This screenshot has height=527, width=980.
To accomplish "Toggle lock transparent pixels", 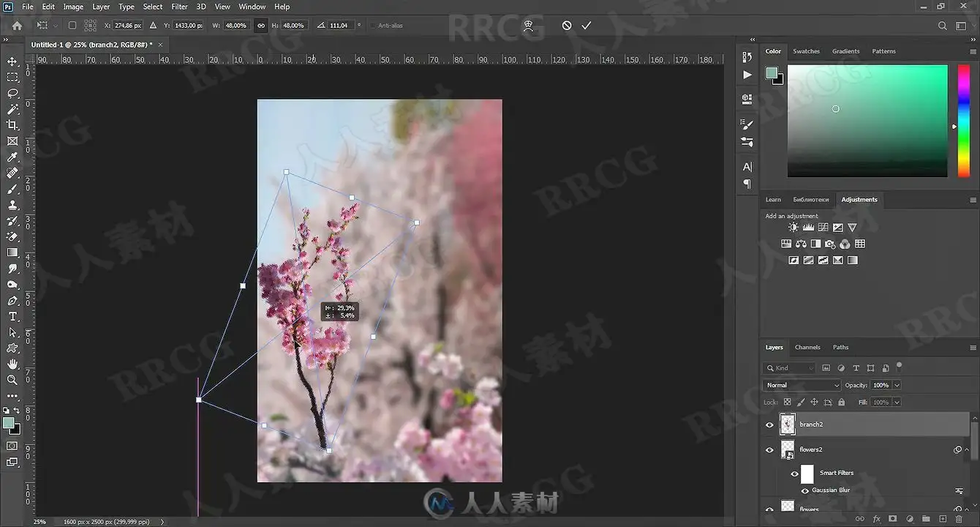I will (787, 403).
